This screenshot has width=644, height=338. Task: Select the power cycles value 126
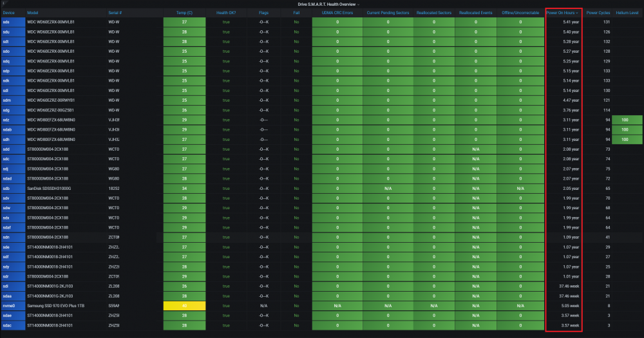(606, 32)
